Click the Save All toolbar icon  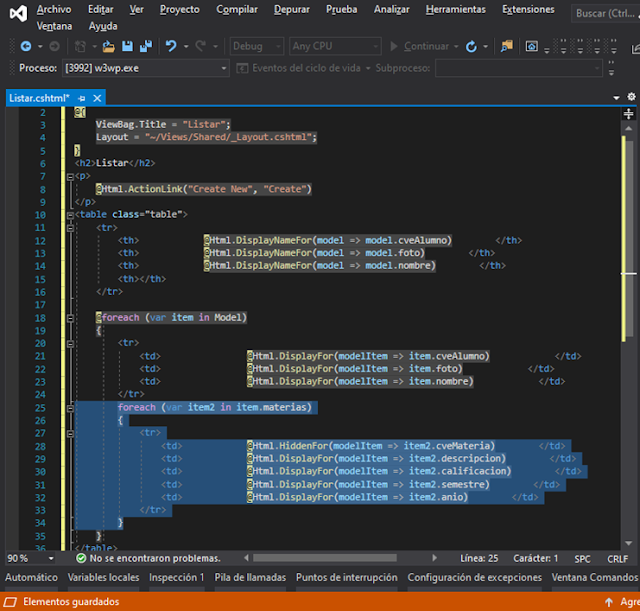point(145,46)
